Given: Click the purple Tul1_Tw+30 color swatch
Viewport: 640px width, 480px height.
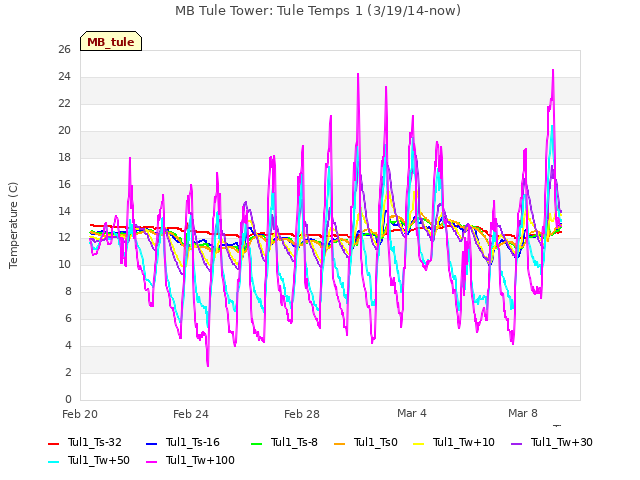Looking at the screenshot, I should [x=516, y=443].
